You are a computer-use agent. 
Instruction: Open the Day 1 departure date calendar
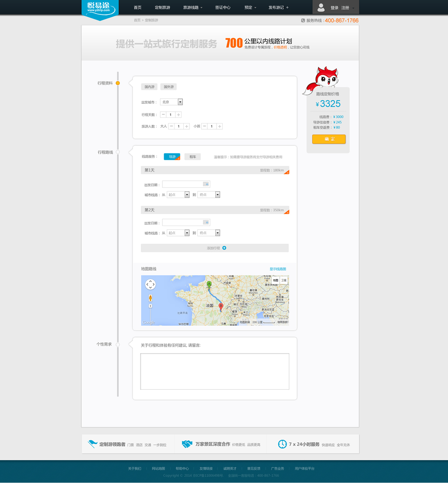click(206, 184)
